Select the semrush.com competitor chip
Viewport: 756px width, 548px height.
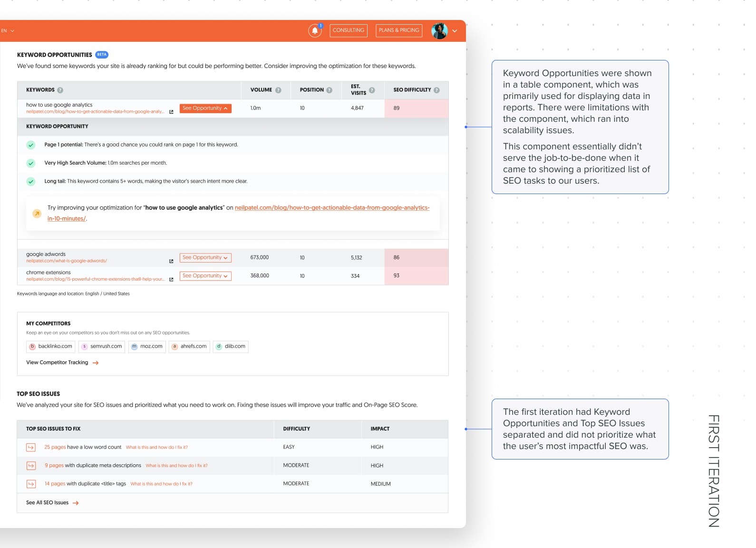pos(102,346)
